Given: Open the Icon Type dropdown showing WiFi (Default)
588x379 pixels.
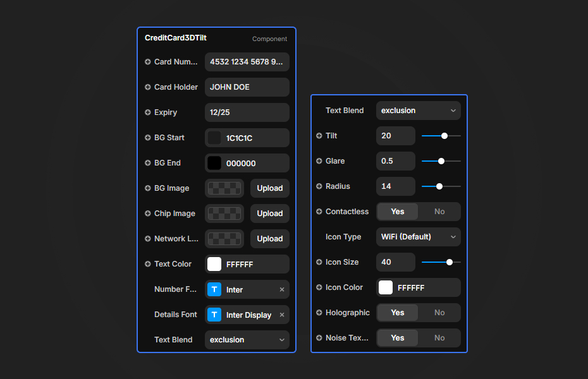Looking at the screenshot, I should pyautogui.click(x=418, y=237).
